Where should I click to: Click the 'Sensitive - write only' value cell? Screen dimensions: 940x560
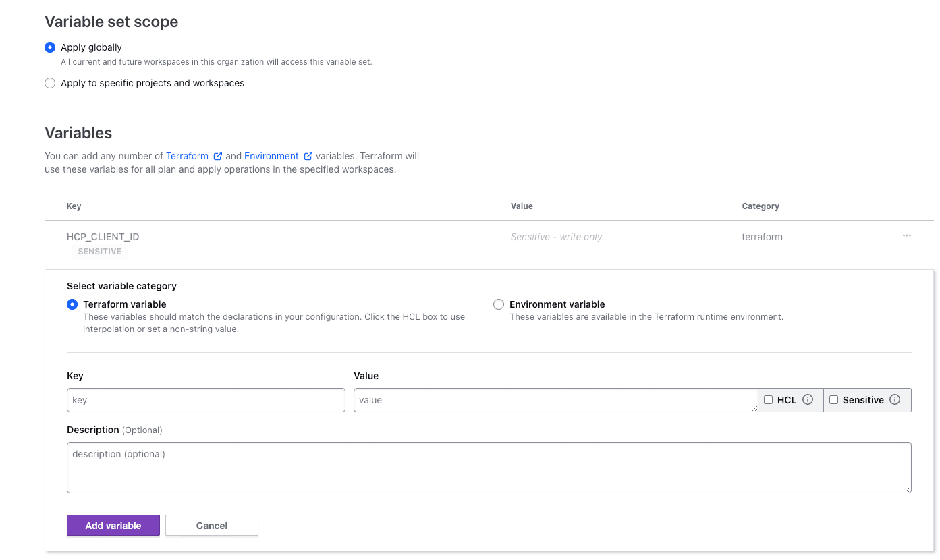(556, 237)
